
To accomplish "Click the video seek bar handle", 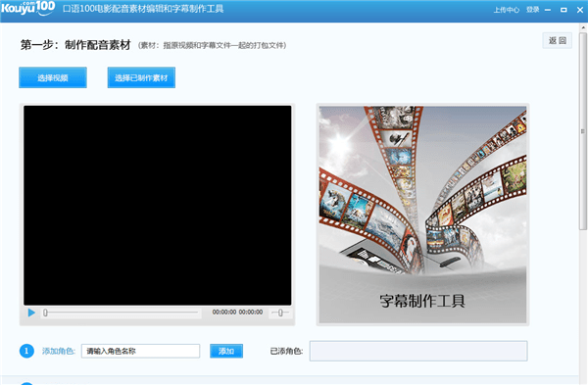I will [x=45, y=313].
